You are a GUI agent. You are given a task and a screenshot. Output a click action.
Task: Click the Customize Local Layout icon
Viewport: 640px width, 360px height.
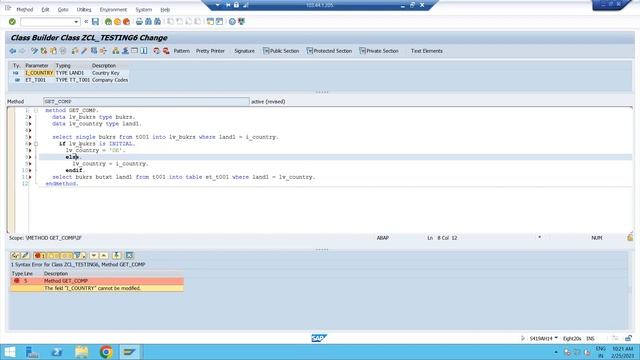(x=241, y=22)
